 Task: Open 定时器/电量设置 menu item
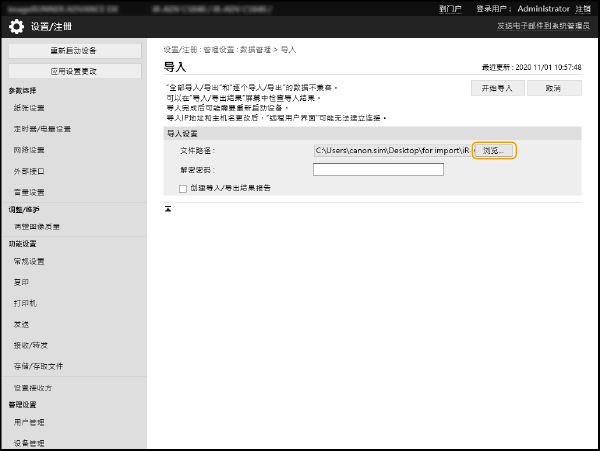pos(42,129)
